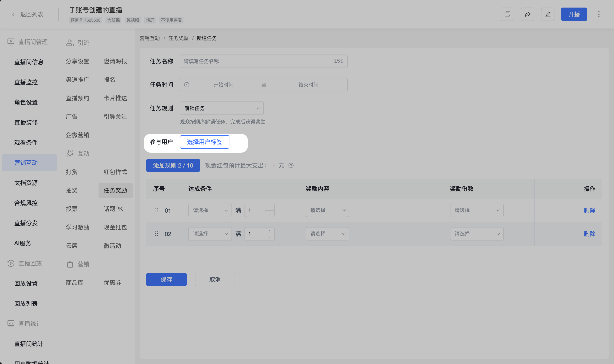Click the 营销 shopping bag icon

[x=70, y=264]
